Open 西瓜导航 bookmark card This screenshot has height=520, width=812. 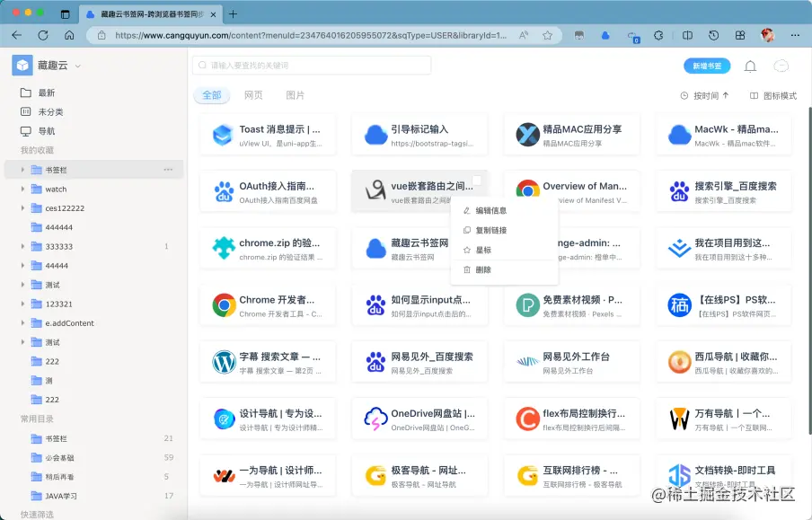pyautogui.click(x=723, y=362)
